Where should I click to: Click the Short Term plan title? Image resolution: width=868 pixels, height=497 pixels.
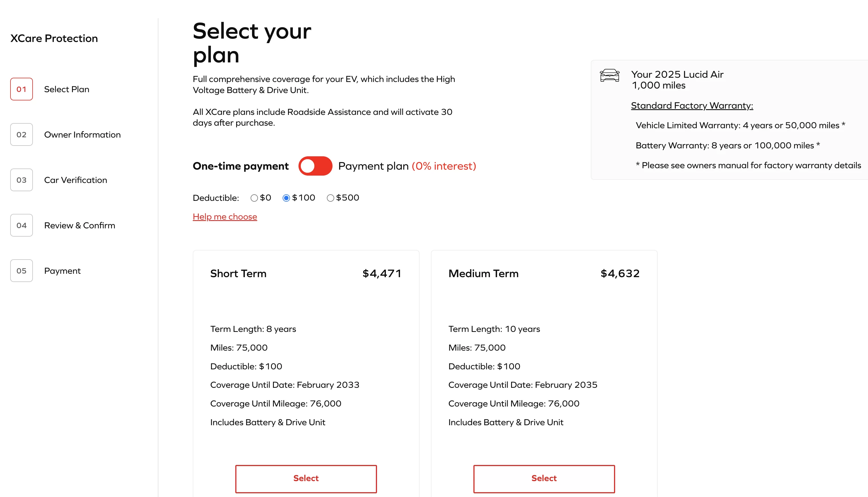tap(238, 273)
